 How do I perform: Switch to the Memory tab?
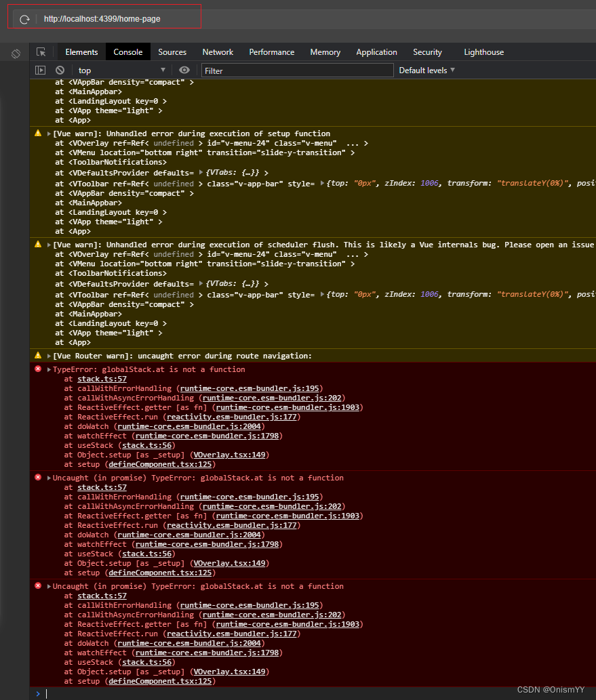click(x=325, y=52)
